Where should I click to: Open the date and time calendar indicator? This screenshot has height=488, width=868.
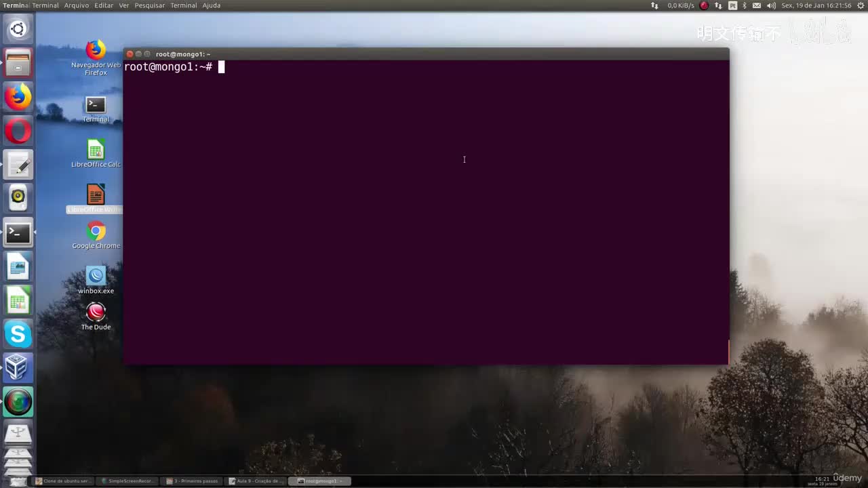click(x=816, y=5)
